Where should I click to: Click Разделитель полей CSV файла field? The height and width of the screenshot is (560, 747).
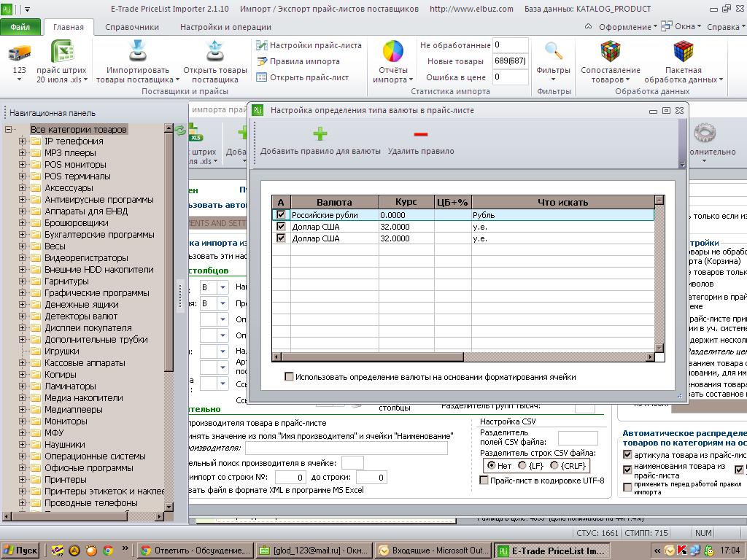578,437
